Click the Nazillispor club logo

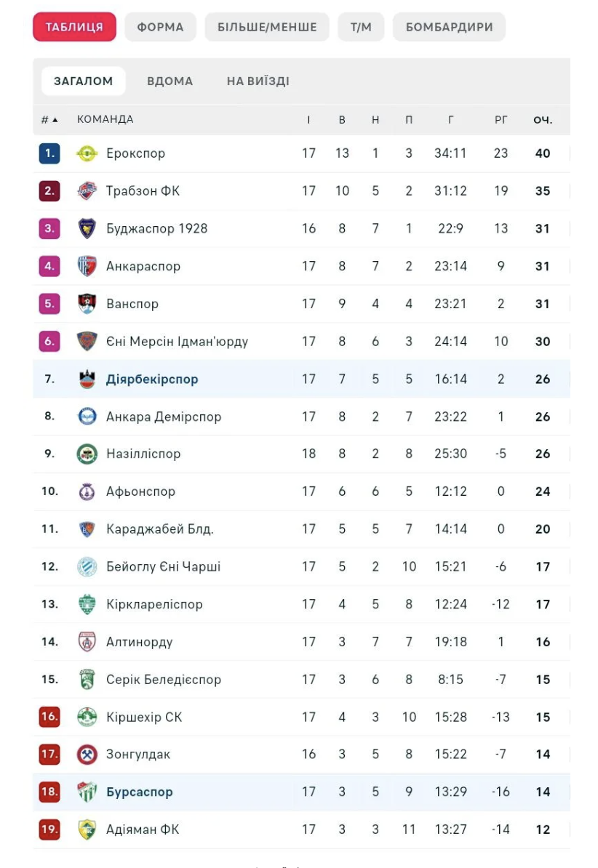[87, 454]
